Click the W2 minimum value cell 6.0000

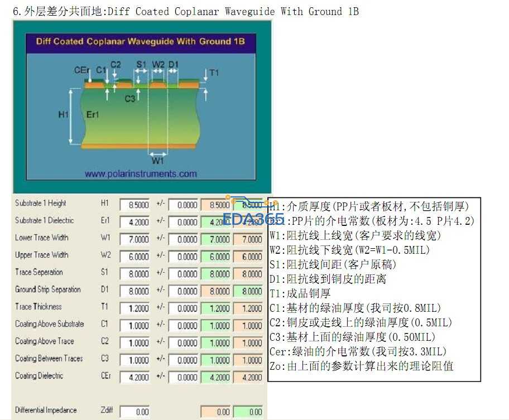tap(215, 257)
